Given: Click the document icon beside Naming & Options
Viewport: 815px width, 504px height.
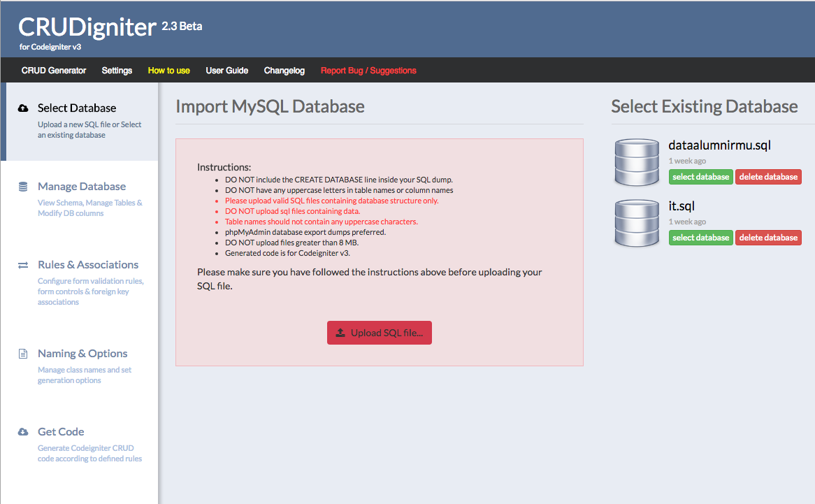Looking at the screenshot, I should [23, 354].
